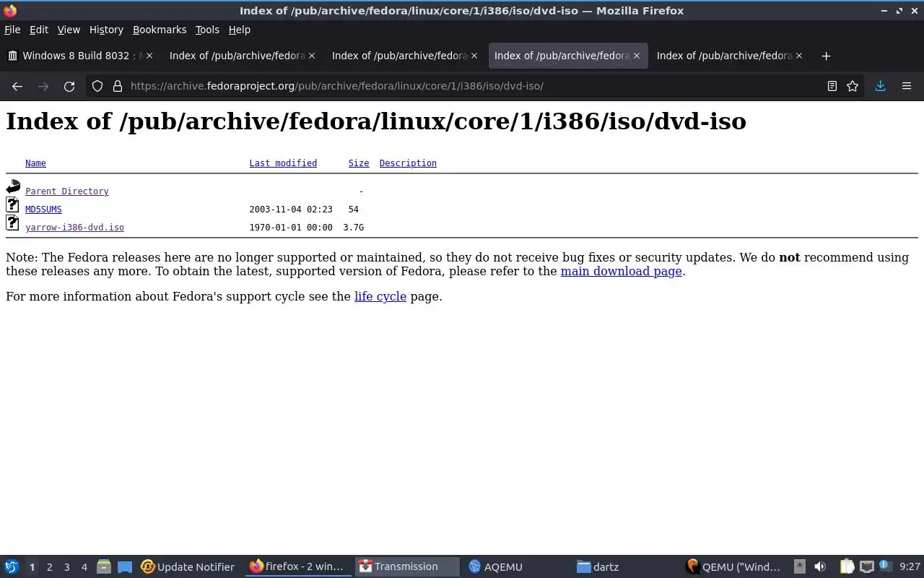This screenshot has width=924, height=578.
Task: Sort listing by the Description column
Action: click(408, 163)
